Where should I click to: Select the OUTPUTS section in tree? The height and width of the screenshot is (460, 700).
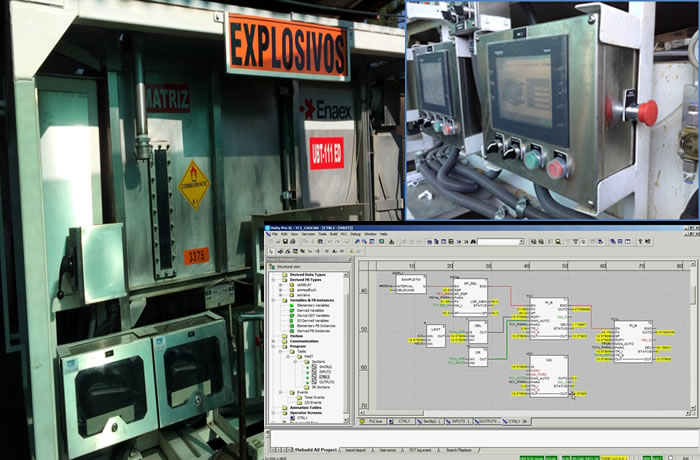click(x=327, y=382)
